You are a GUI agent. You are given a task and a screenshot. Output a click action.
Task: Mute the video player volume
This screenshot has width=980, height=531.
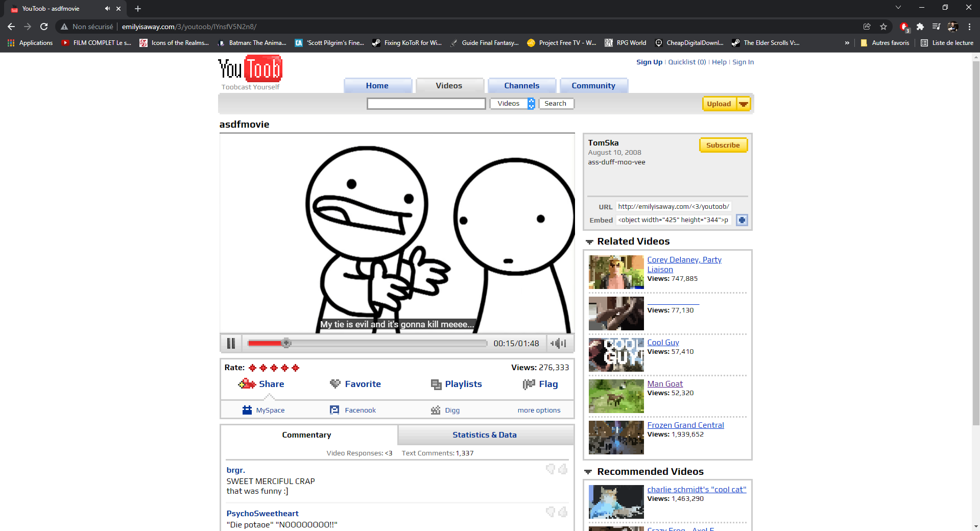pyautogui.click(x=558, y=343)
